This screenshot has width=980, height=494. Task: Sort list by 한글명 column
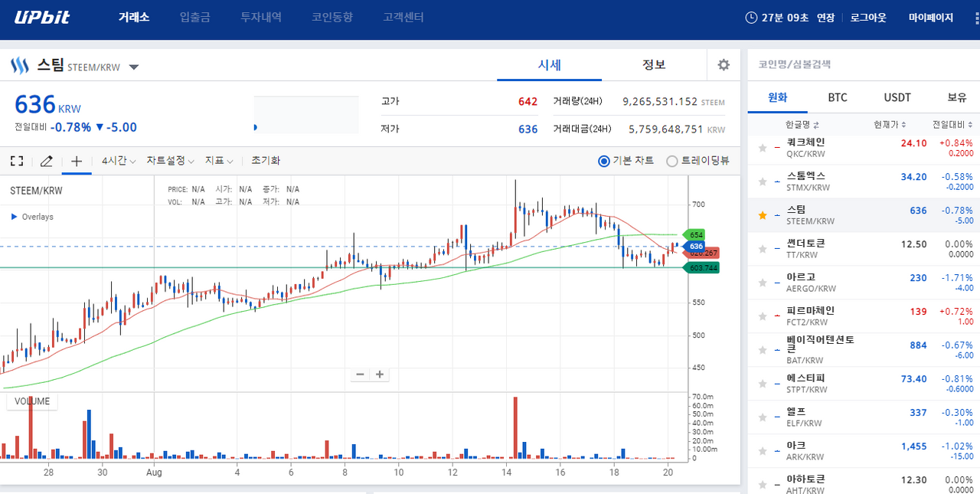802,125
